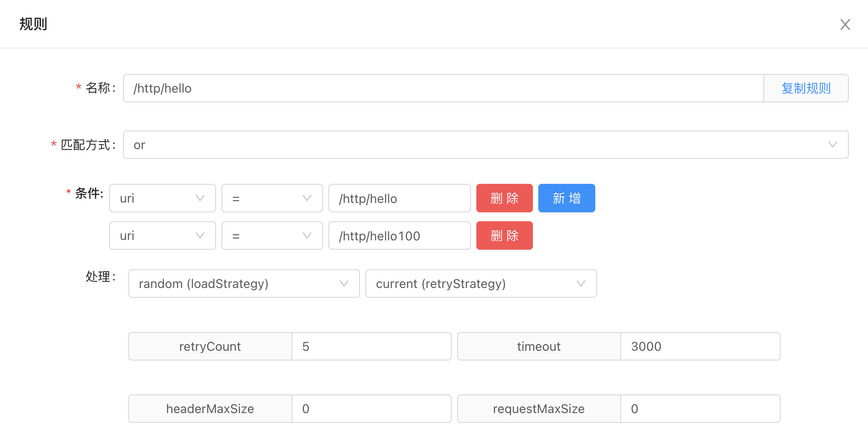Delete the /http/hello100 condition row
The height and width of the screenshot is (438, 868).
point(504,235)
